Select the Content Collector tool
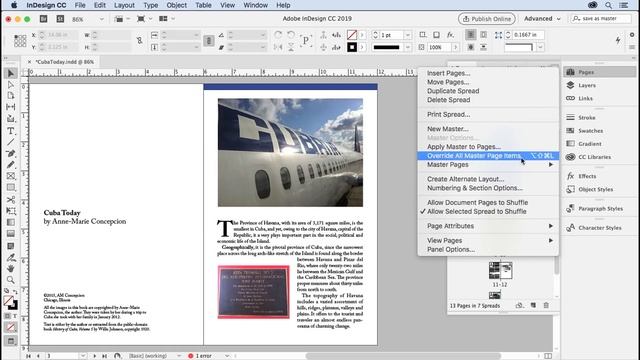640x360 pixels. tap(11, 119)
